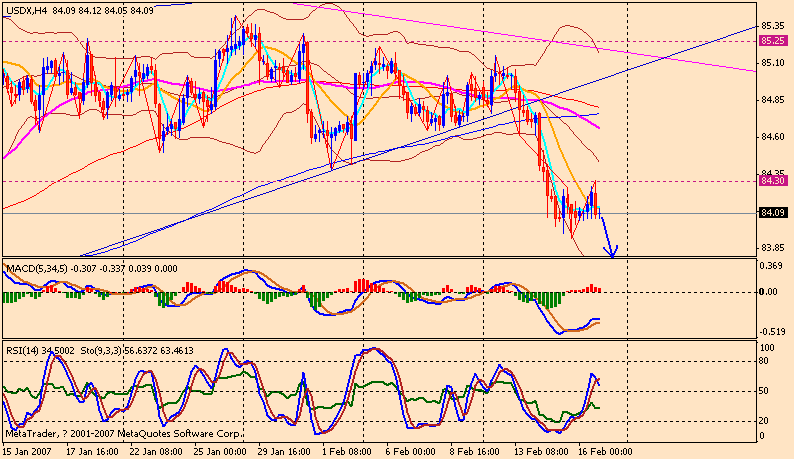Click the 29 Jan 16:00 time label
This screenshot has width=794, height=459.
(284, 451)
